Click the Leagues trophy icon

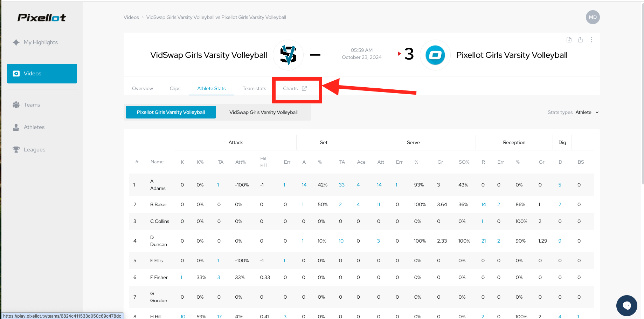(16, 150)
